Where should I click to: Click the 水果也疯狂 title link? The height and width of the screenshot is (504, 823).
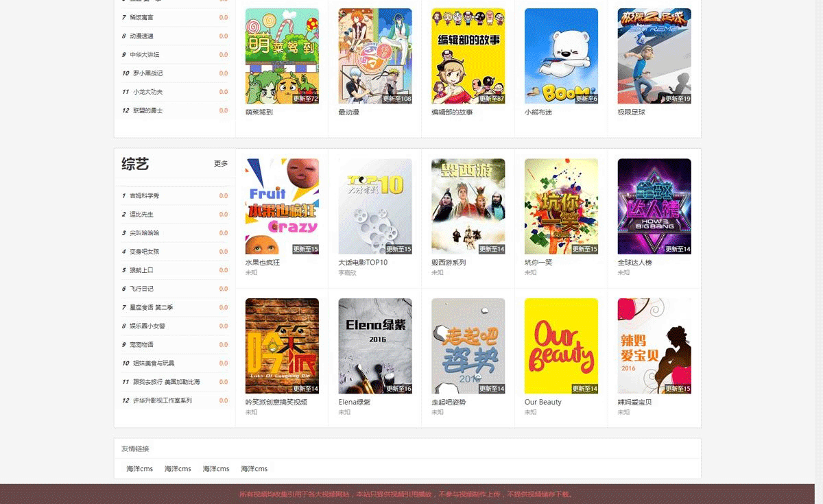pos(263,262)
